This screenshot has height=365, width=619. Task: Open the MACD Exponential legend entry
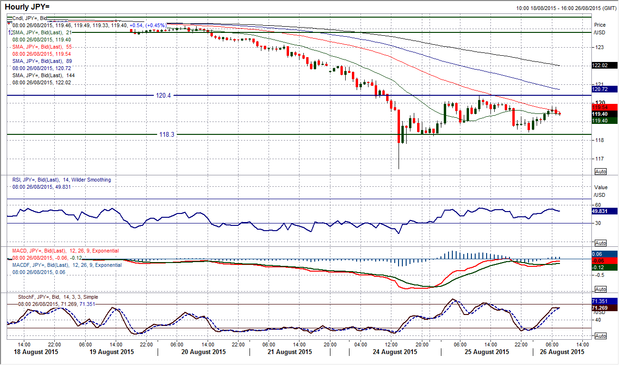pyautogui.click(x=65, y=251)
